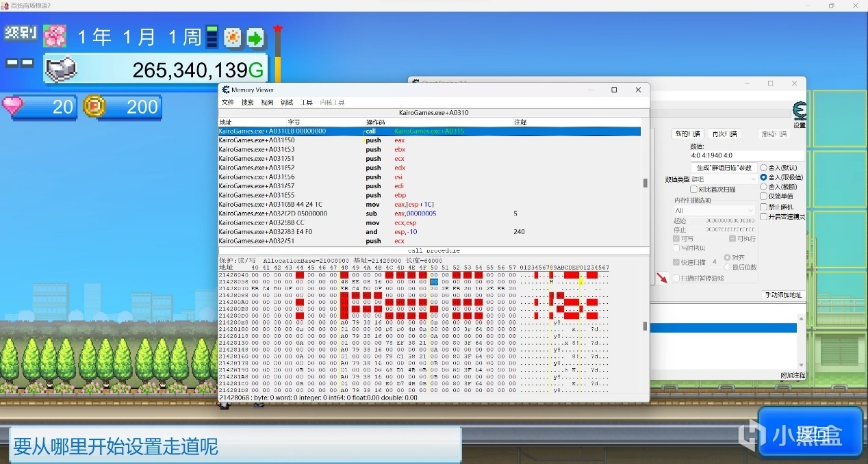Click the pink heart popularity icon
Screen dimensions: 868x464
pyautogui.click(x=12, y=105)
